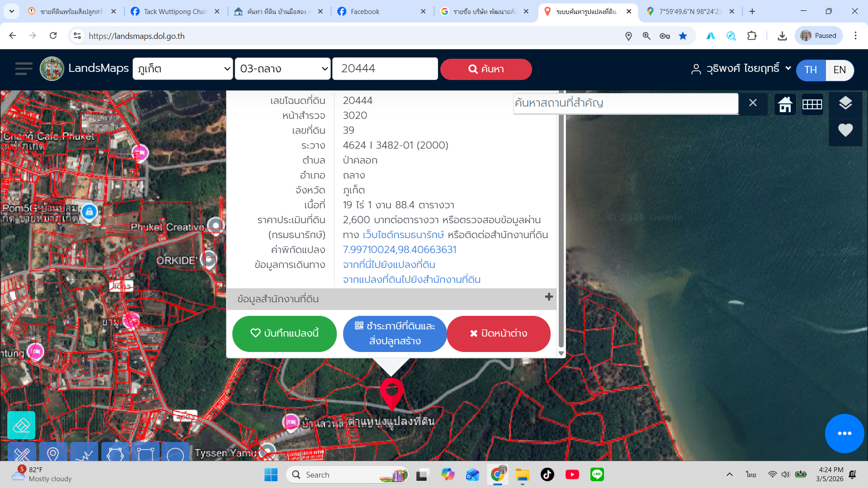Click the red ค้นหา search button
This screenshot has width=868, height=488.
tap(486, 69)
